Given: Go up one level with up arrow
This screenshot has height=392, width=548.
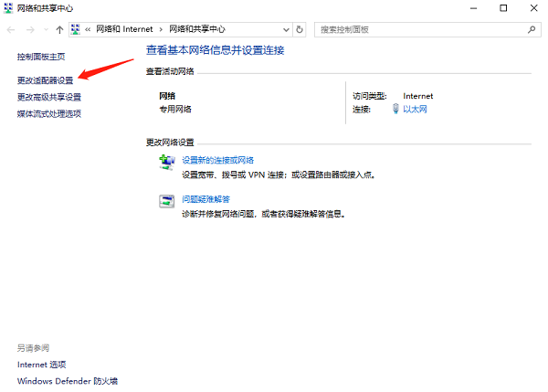Looking at the screenshot, I should point(59,29).
